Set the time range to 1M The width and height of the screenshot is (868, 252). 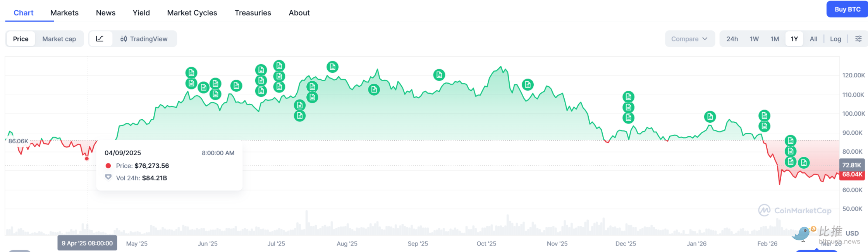coord(775,39)
